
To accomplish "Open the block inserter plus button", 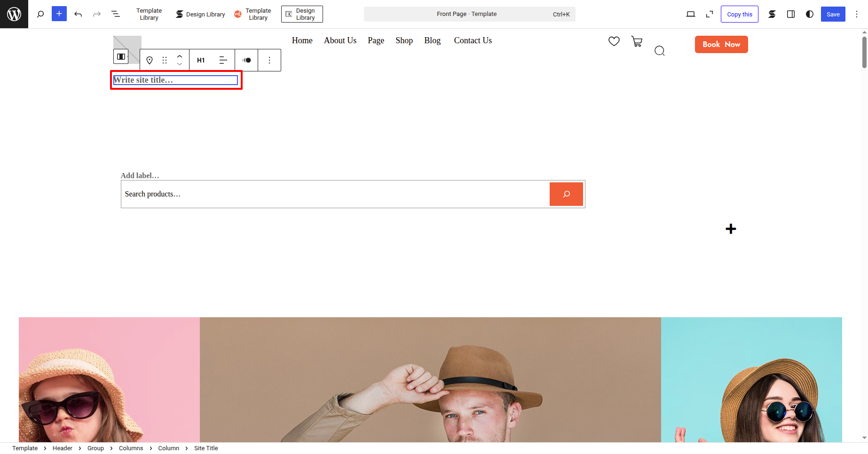I will (x=59, y=14).
